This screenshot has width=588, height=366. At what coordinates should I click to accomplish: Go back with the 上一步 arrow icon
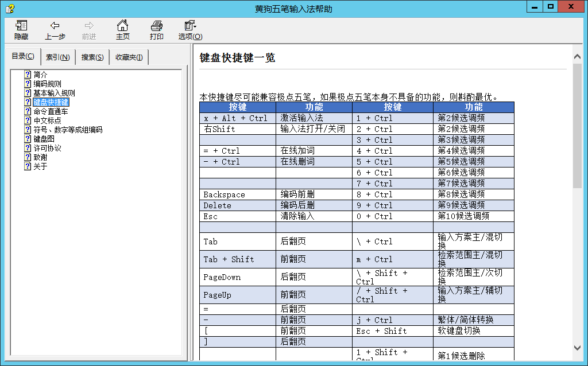55,26
